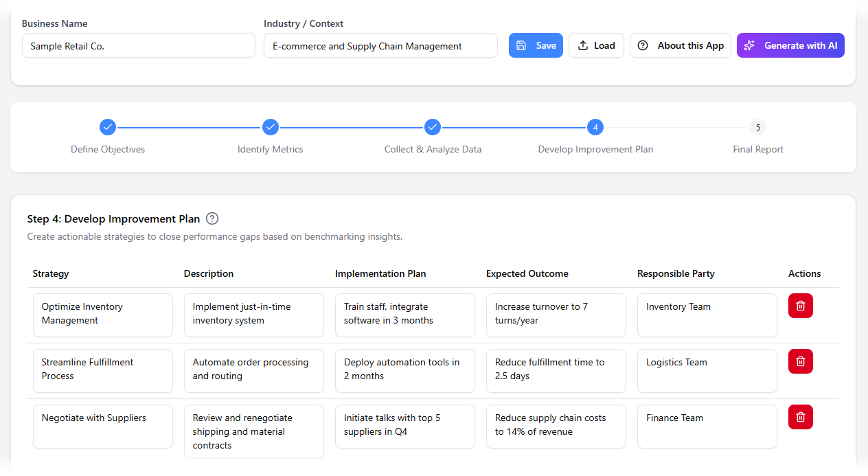Open the Collect & Analyze Data step
The width and height of the screenshot is (868, 476).
433,127
